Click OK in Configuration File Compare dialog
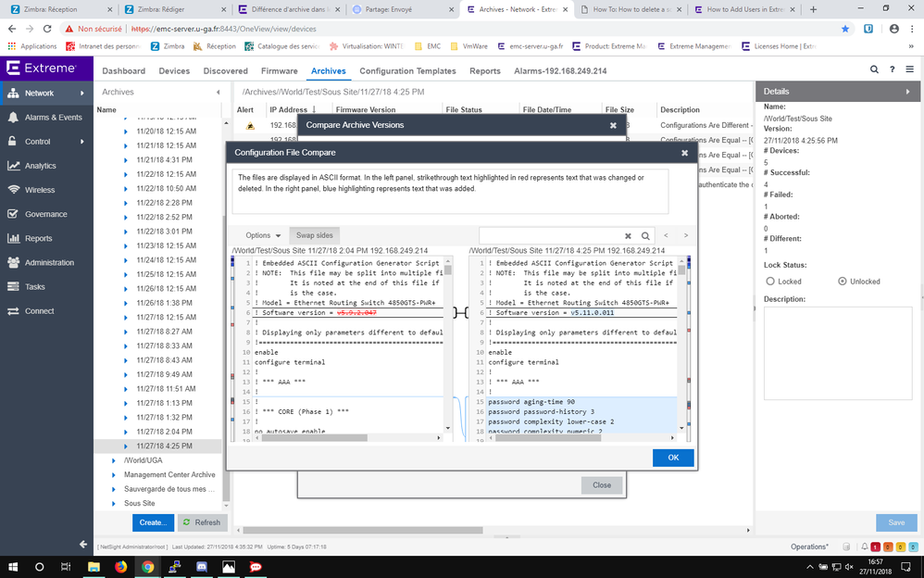924x578 pixels. pos(673,458)
